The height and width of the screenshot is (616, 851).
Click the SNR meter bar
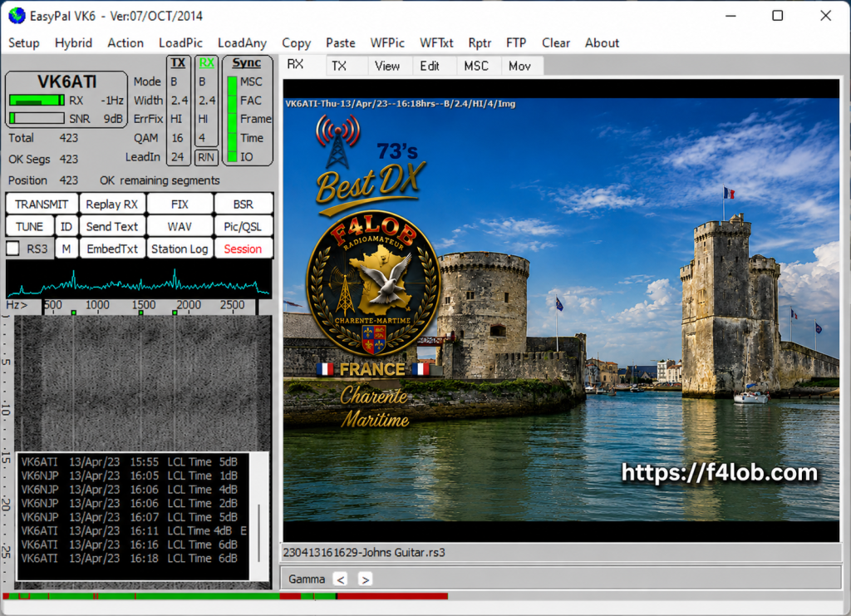click(37, 118)
